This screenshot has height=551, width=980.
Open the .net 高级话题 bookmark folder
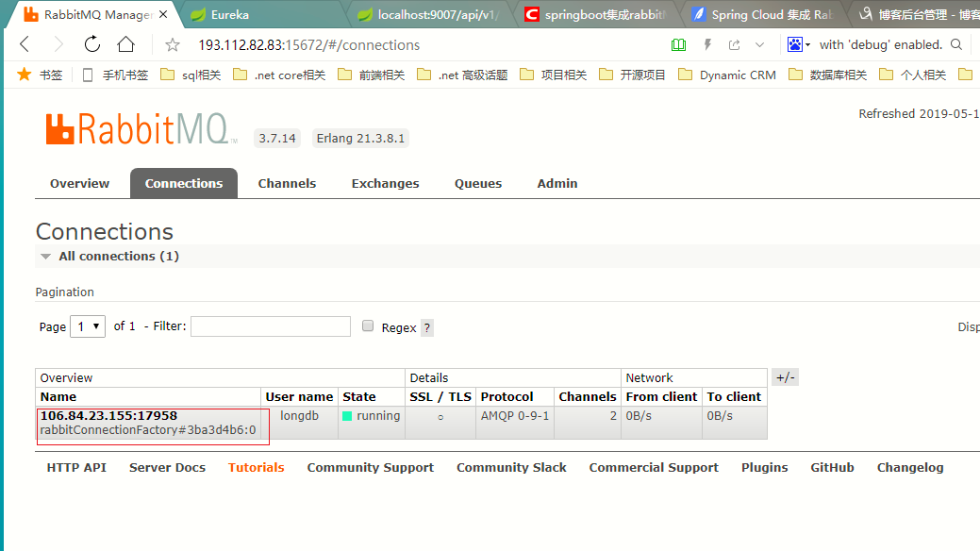(x=462, y=75)
